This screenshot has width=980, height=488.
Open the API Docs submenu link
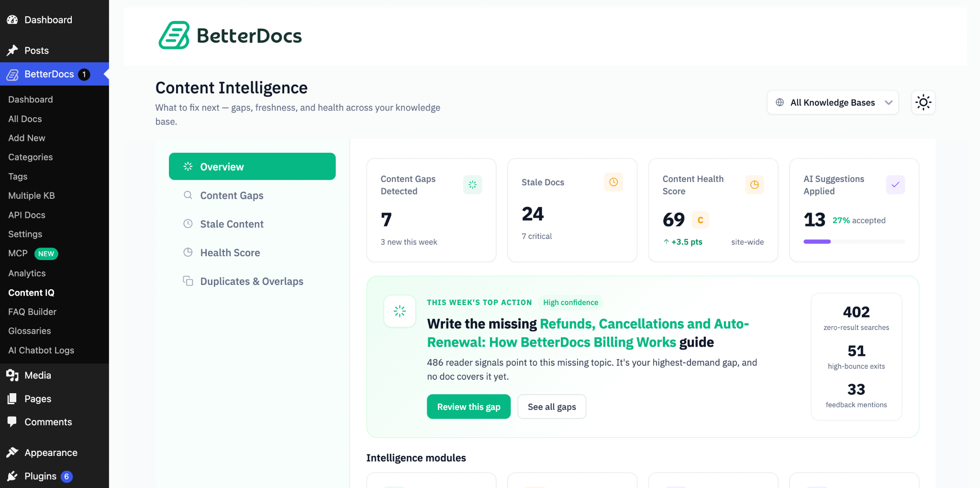click(27, 215)
